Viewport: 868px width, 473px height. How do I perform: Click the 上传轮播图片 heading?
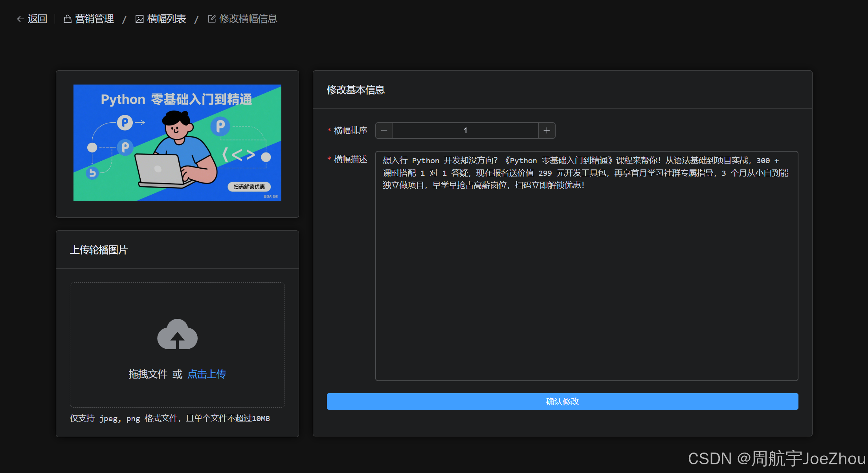pyautogui.click(x=99, y=250)
